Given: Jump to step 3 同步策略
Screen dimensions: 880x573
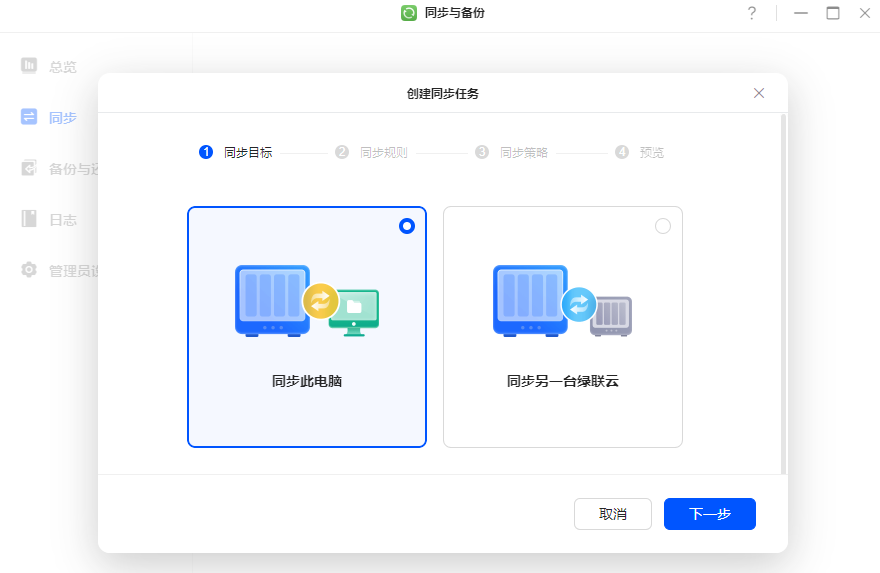Looking at the screenshot, I should coord(512,153).
